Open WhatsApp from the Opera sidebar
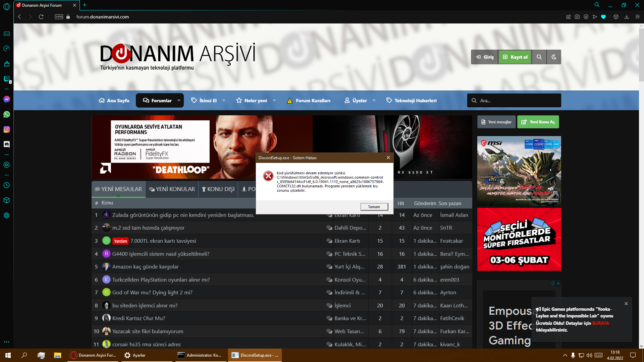The image size is (644, 362). pos(6,114)
